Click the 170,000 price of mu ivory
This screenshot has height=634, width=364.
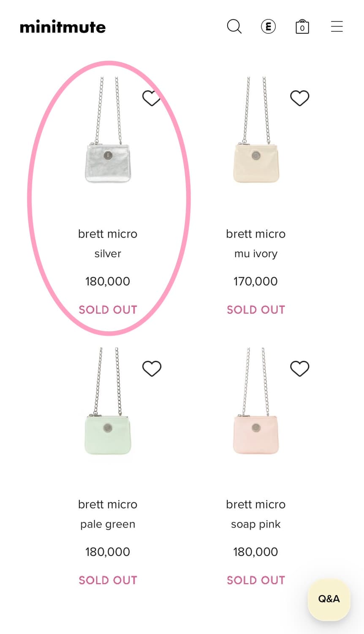(x=255, y=281)
